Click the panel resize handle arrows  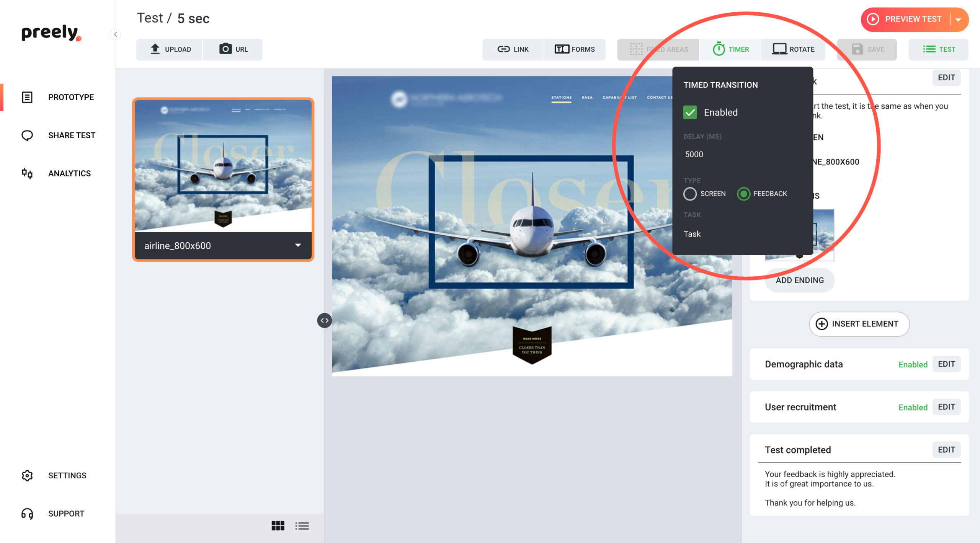click(325, 320)
